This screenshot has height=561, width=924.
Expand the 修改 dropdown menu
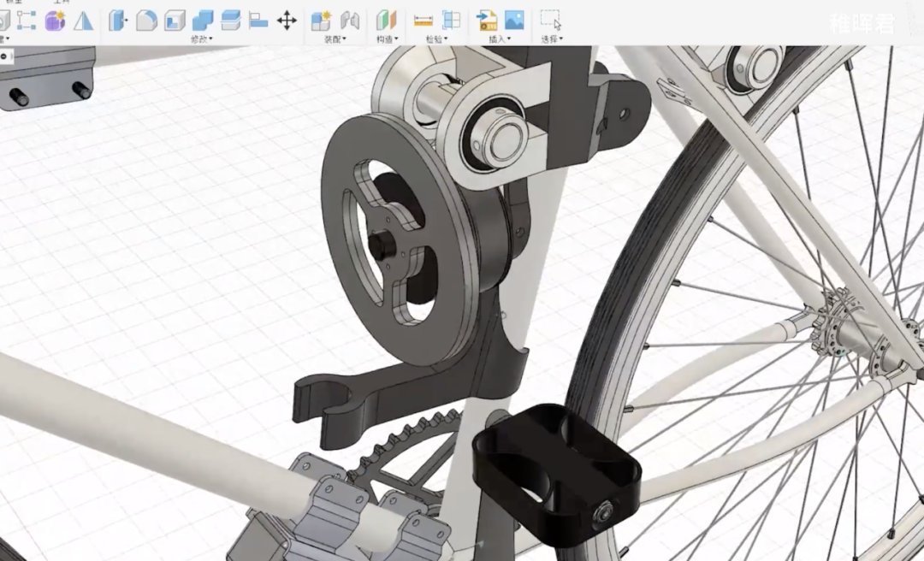point(202,39)
